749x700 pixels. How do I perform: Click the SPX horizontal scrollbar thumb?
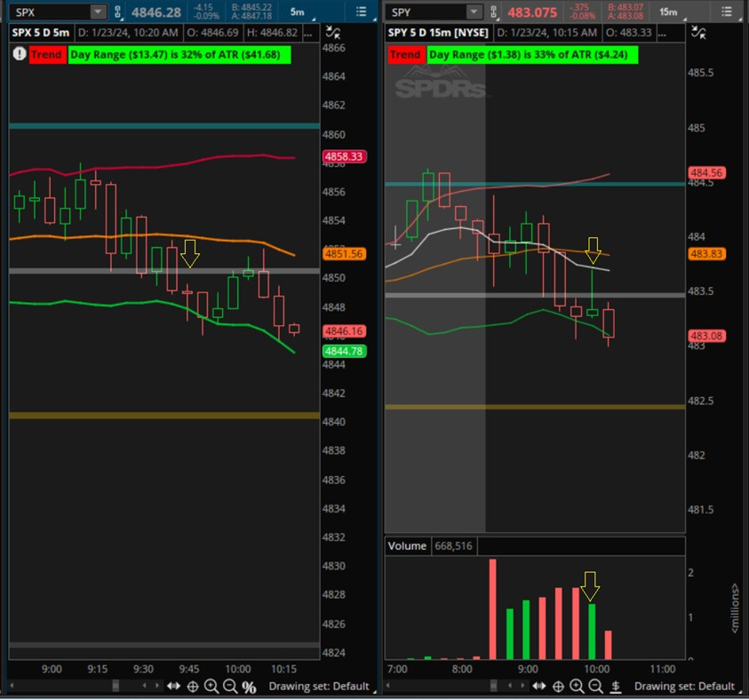(116, 686)
